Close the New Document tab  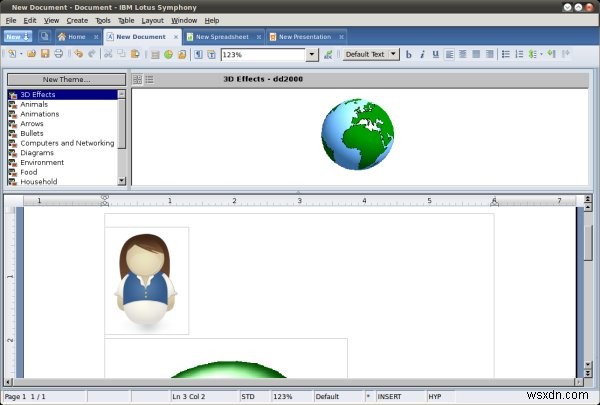[x=176, y=37]
